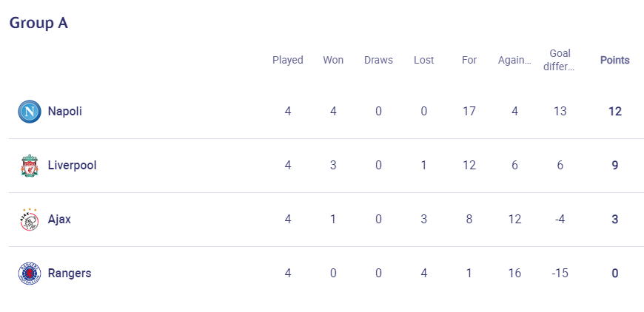Sort by the For column header
Image resolution: width=644 pixels, height=312 pixels.
coord(469,60)
